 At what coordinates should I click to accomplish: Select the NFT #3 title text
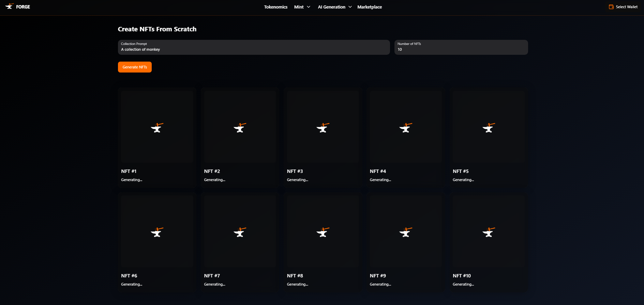click(x=295, y=171)
